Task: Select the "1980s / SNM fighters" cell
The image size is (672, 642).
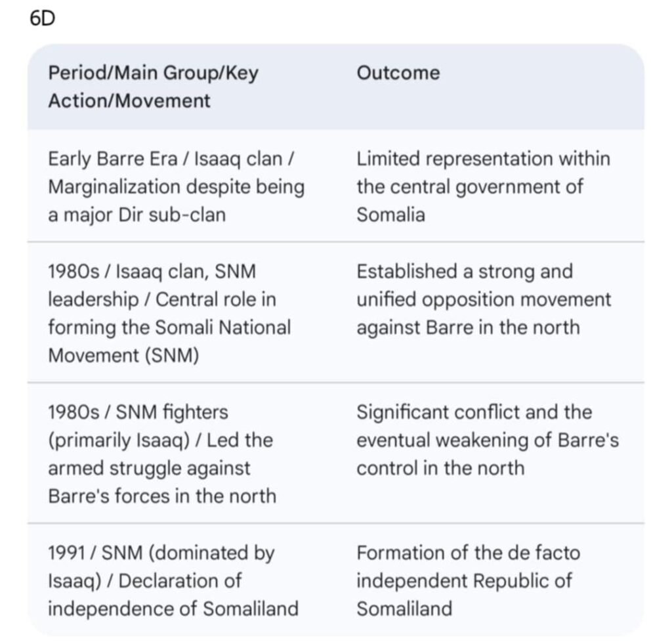Action: pos(162,454)
